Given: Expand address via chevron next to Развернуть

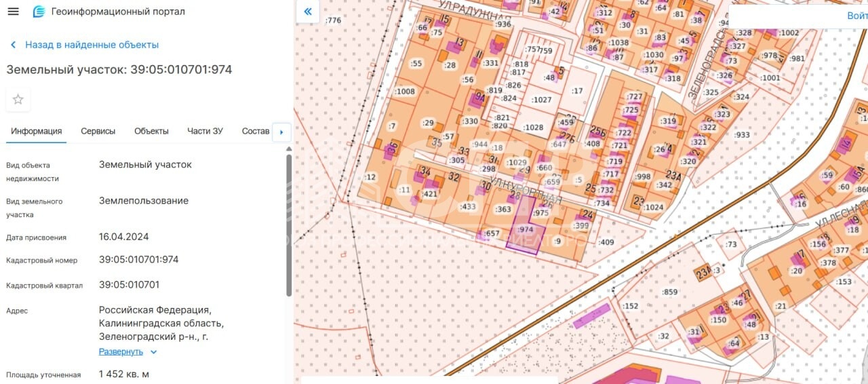Looking at the screenshot, I should [153, 352].
